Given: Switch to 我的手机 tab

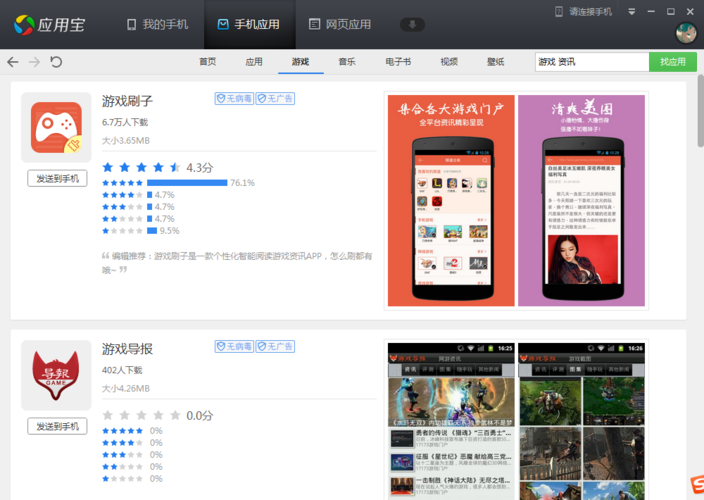Looking at the screenshot, I should 156,24.
